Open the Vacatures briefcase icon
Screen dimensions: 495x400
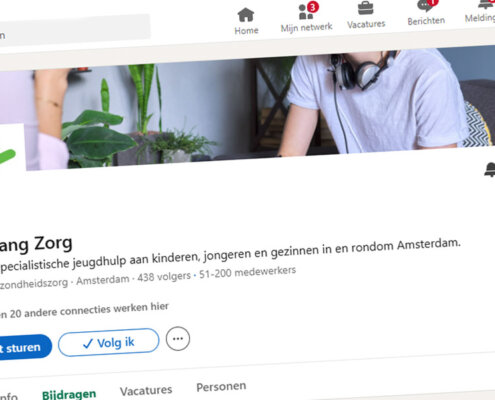point(366,8)
